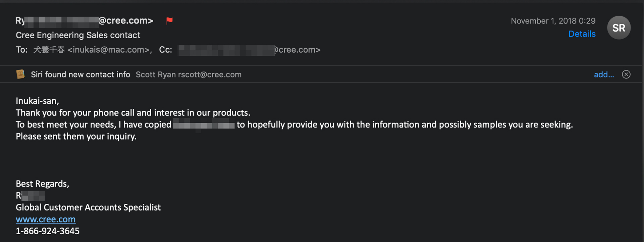This screenshot has width=644, height=242.
Task: Add the suggested Scott Ryan contact
Action: (x=604, y=75)
